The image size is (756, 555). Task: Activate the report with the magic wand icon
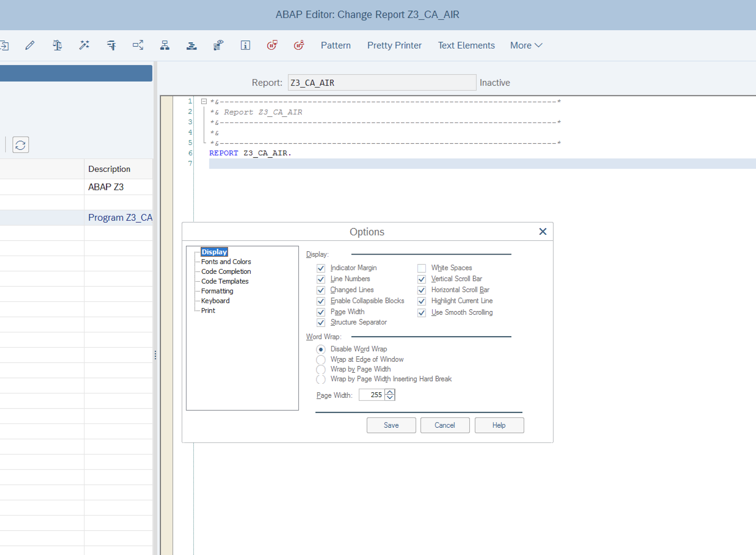(x=84, y=45)
